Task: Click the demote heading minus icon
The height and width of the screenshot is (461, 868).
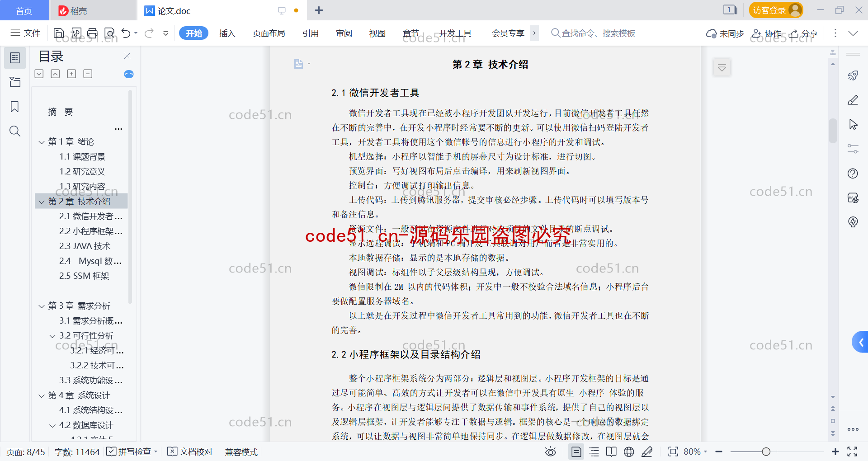Action: coord(88,74)
